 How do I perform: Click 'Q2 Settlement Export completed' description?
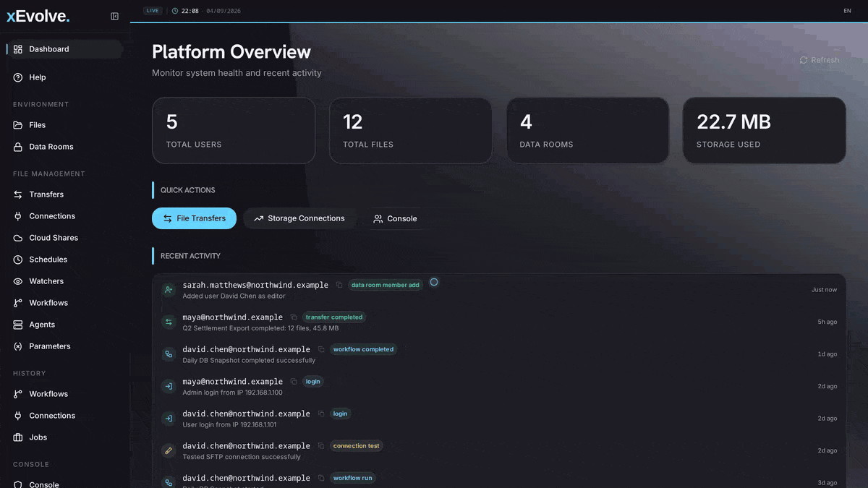260,328
